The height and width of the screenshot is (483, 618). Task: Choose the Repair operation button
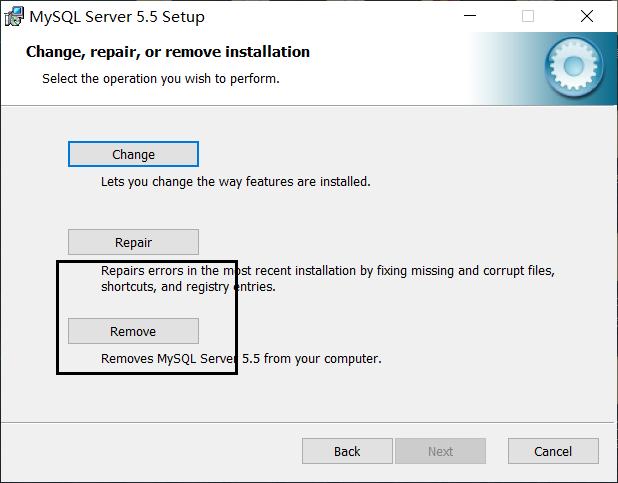[133, 242]
